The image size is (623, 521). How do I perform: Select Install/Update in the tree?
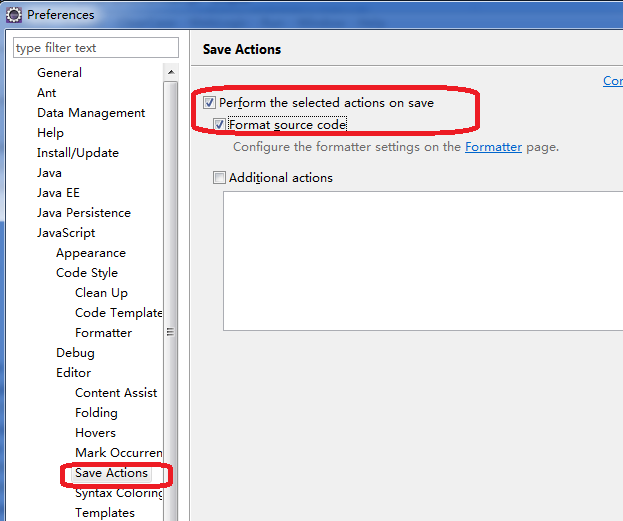pyautogui.click(x=78, y=153)
